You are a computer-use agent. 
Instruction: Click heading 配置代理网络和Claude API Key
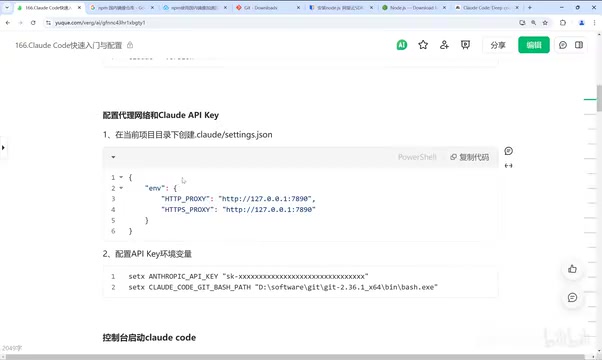160,115
